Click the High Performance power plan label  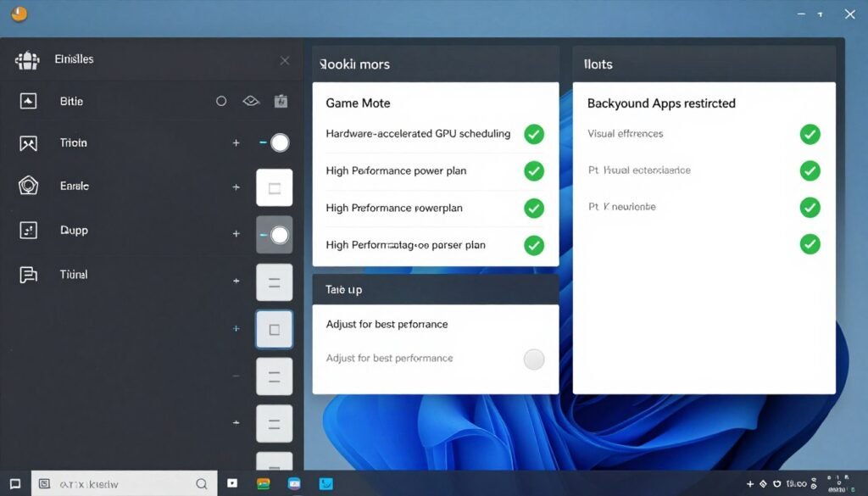pos(396,170)
